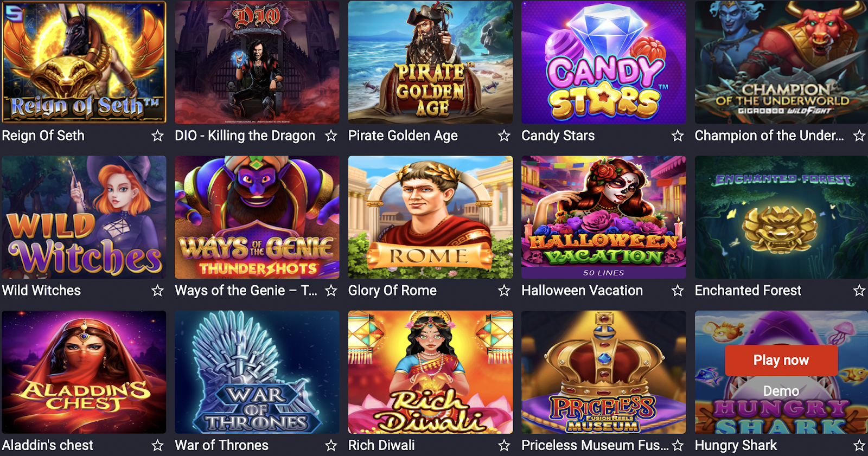This screenshot has height=456, width=868.
Task: Launch the Hungry Shark Demo mode
Action: tap(781, 391)
